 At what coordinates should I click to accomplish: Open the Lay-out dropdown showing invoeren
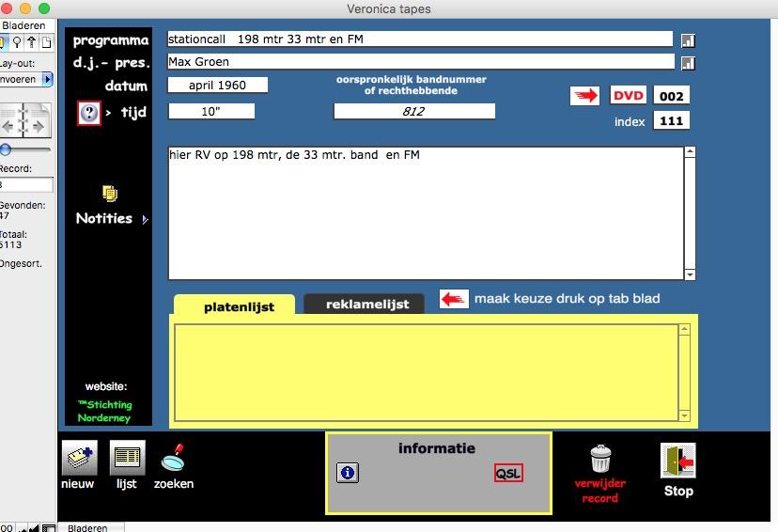(x=47, y=80)
